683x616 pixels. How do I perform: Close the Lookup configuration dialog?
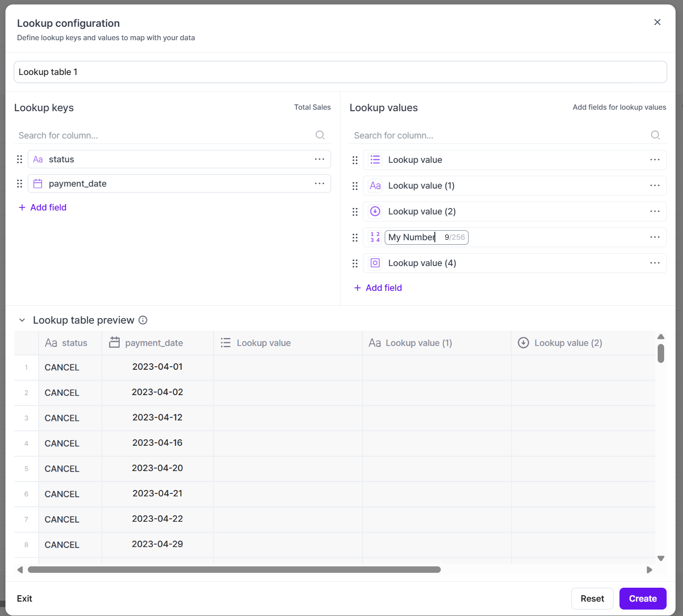point(657,22)
